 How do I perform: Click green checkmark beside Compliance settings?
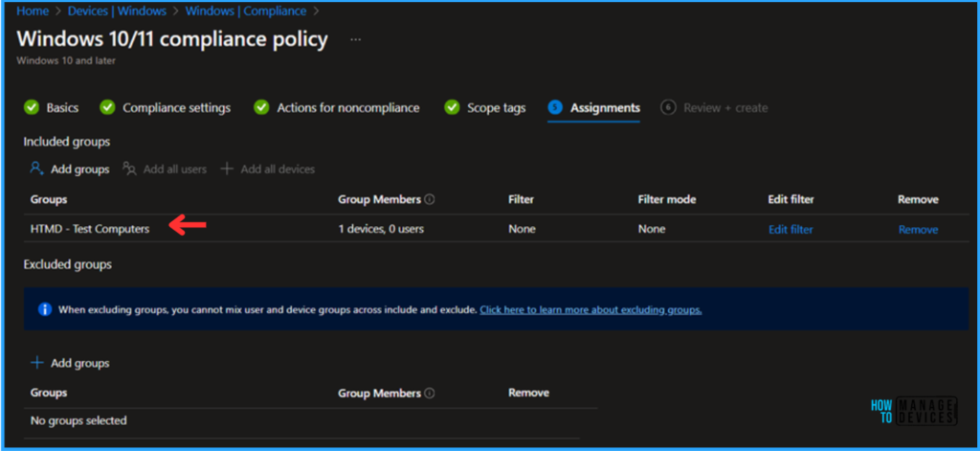coord(107,107)
